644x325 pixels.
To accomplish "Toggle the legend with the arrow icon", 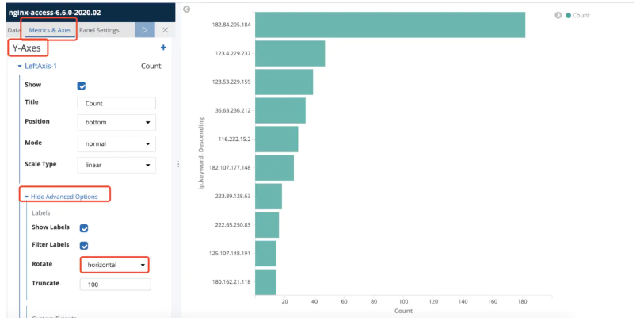I will (x=558, y=15).
